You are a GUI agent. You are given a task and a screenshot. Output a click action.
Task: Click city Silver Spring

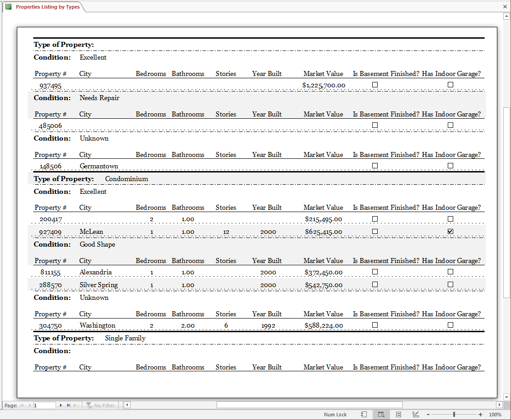click(x=99, y=285)
